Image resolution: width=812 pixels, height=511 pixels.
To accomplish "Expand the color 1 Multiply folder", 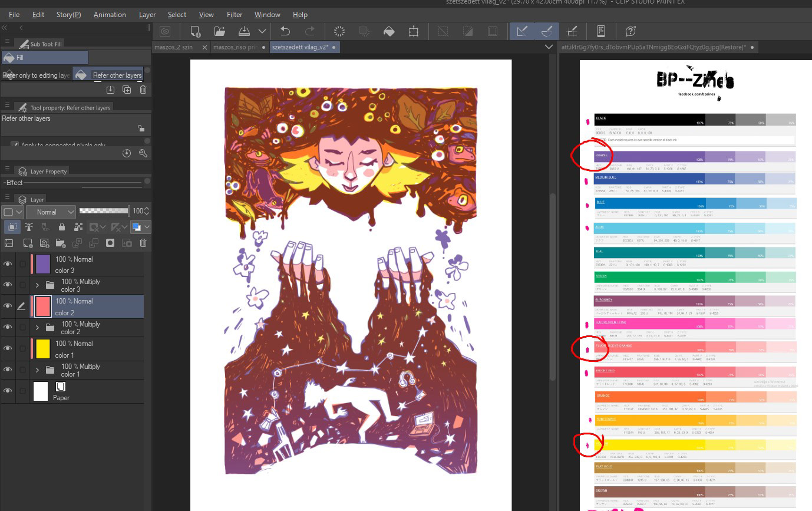I will click(x=38, y=370).
